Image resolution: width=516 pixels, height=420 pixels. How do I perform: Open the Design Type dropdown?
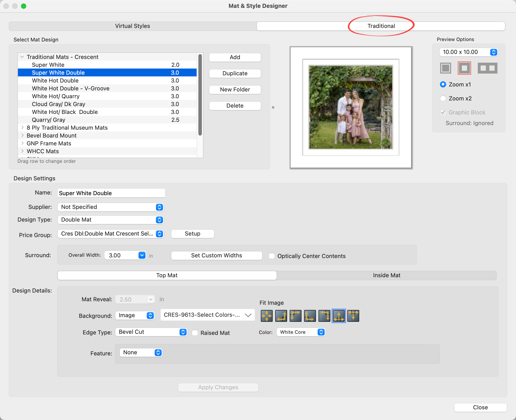111,220
